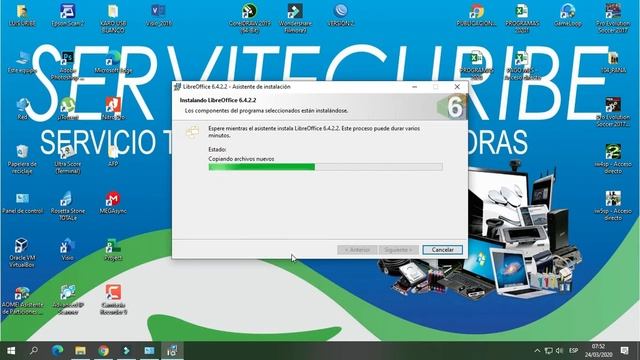Click the green installation progress bar
This screenshot has height=360, width=640.
[325, 167]
